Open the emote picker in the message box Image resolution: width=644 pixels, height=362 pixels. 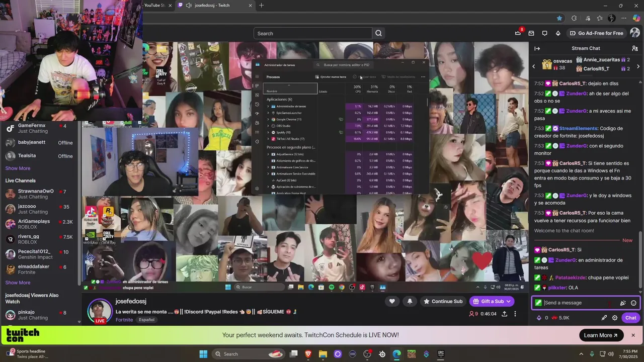[x=633, y=303]
